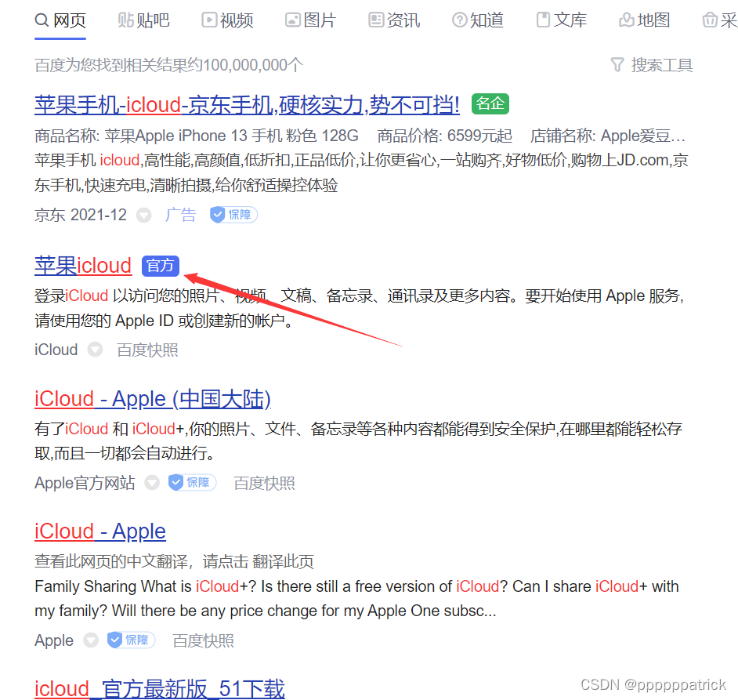Expand the dropdown arrow beside Apple官方网站
738x700 pixels.
tap(151, 483)
